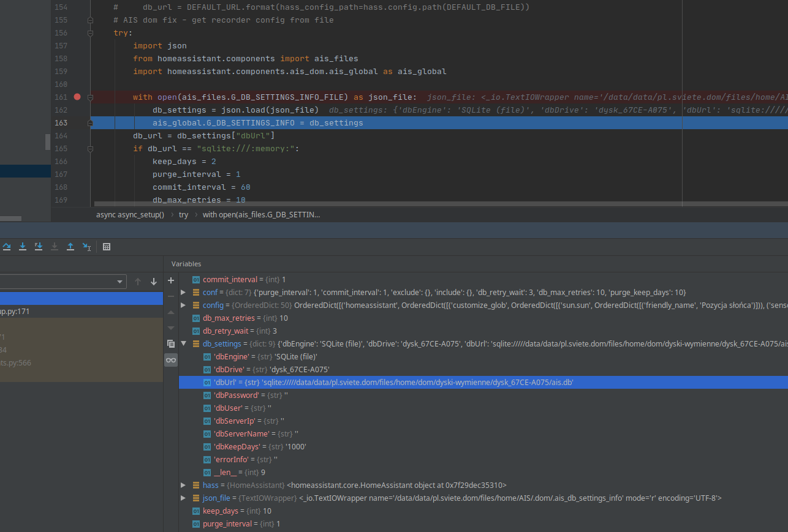Select the commit_interval variable row

pos(483,280)
